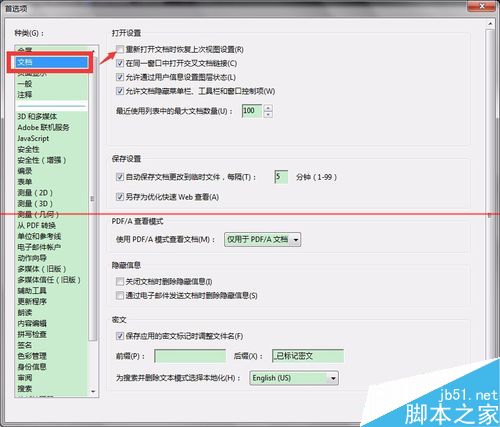This screenshot has height=427, width=500.
Task: Increase recently used document count with up arrow
Action: click(x=268, y=108)
